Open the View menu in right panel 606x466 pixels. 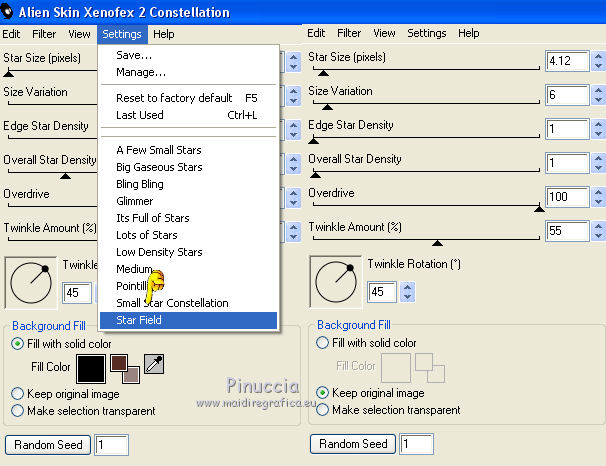pos(384,33)
